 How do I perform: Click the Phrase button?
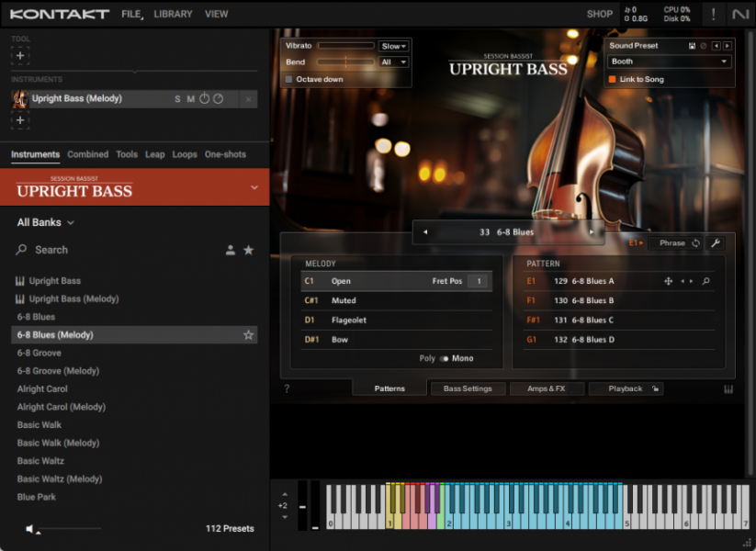(x=672, y=242)
